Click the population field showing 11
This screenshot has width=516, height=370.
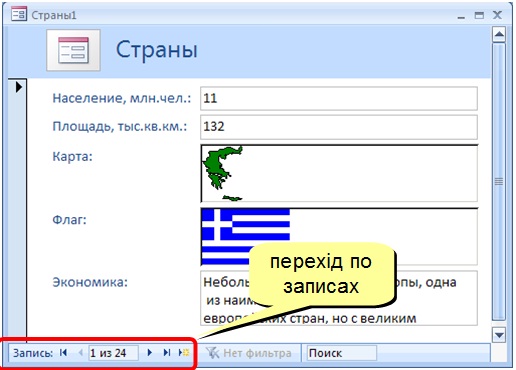[339, 98]
